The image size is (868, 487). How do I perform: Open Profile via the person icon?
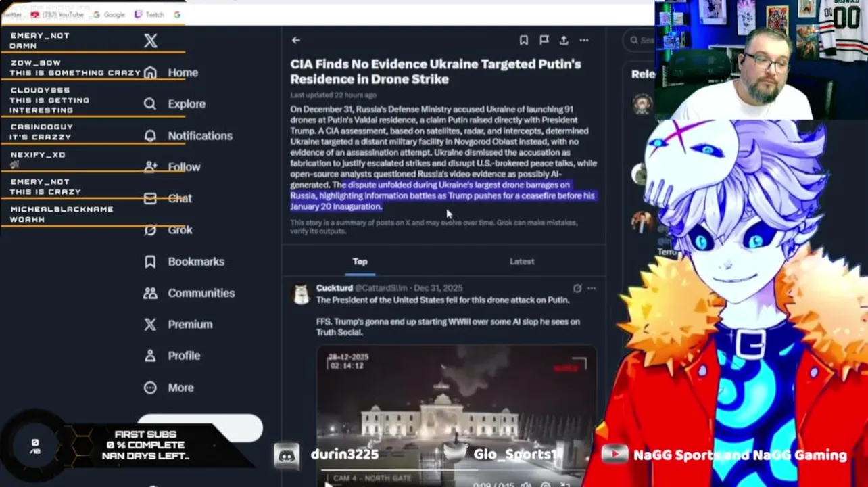pos(150,356)
